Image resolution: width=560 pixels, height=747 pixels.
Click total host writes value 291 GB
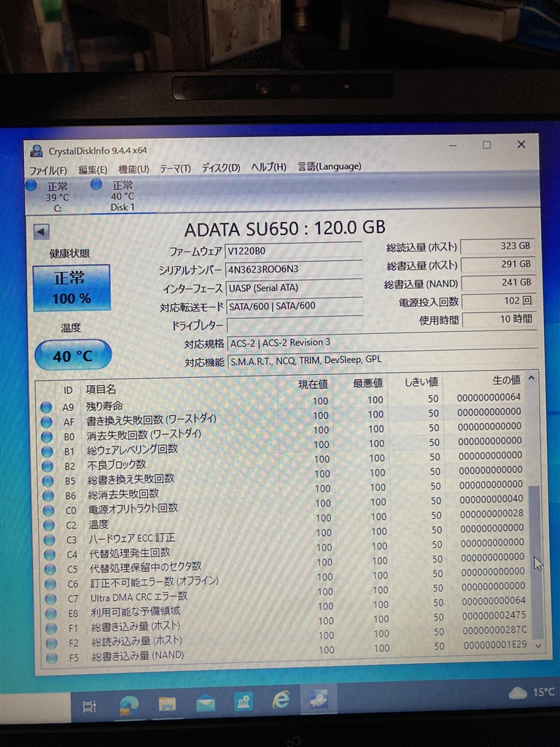pyautogui.click(x=499, y=264)
